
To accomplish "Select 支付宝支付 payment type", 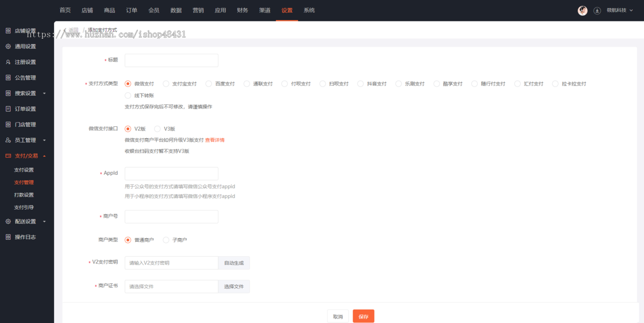I will (x=166, y=84).
